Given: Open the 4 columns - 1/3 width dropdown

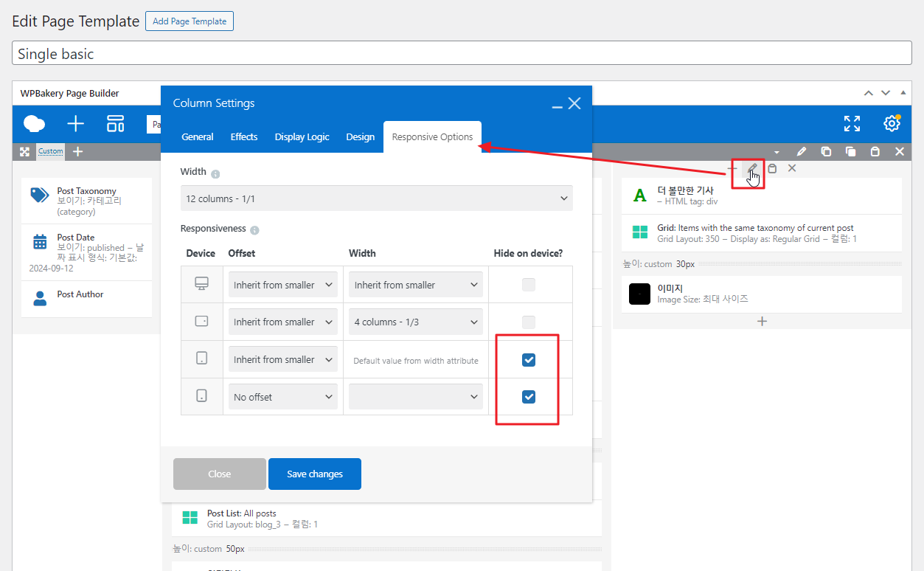Looking at the screenshot, I should (416, 322).
